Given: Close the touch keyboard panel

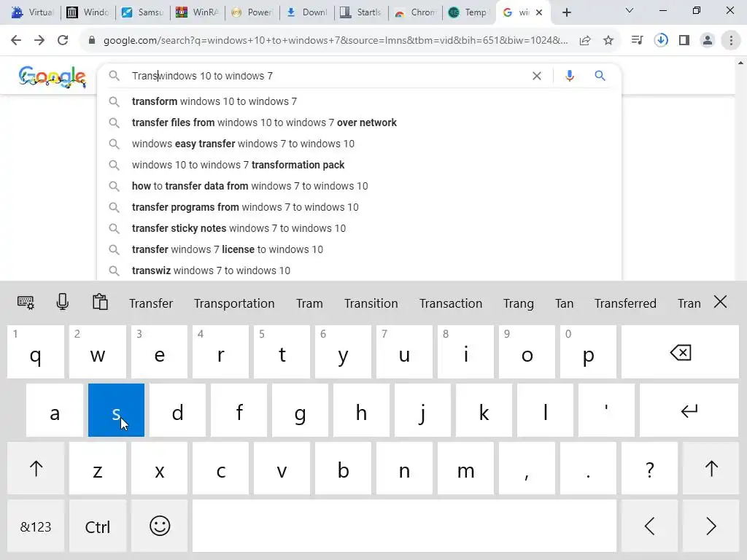Looking at the screenshot, I should click(x=720, y=301).
